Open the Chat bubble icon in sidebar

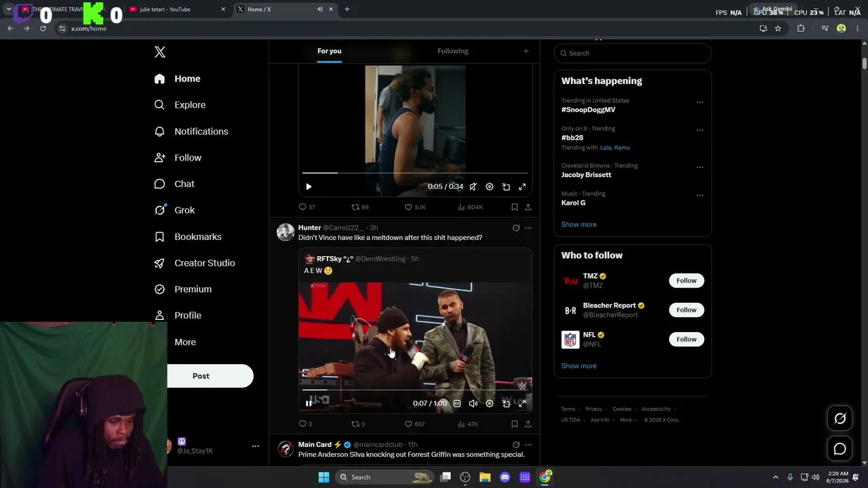click(x=159, y=184)
